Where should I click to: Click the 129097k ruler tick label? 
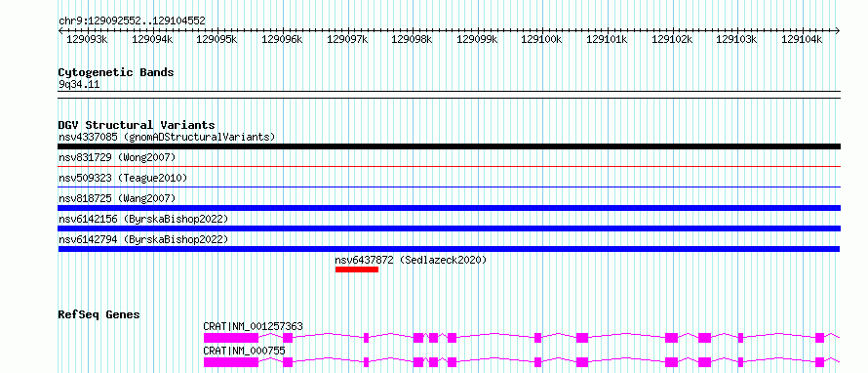(x=346, y=39)
